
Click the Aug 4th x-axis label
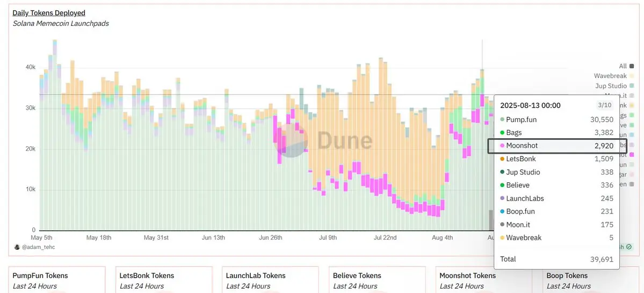click(x=443, y=238)
